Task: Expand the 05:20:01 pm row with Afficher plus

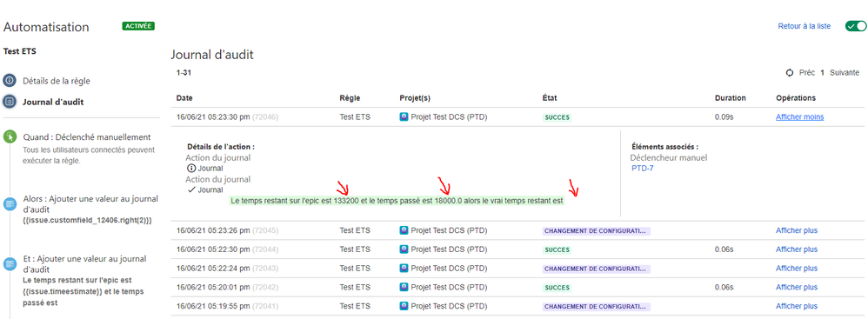Action: [x=797, y=287]
